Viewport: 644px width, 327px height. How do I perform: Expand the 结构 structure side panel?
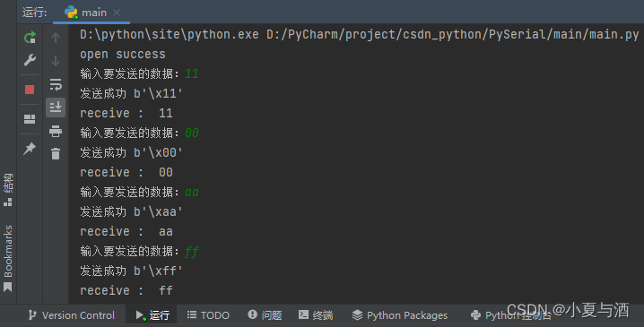[x=8, y=190]
